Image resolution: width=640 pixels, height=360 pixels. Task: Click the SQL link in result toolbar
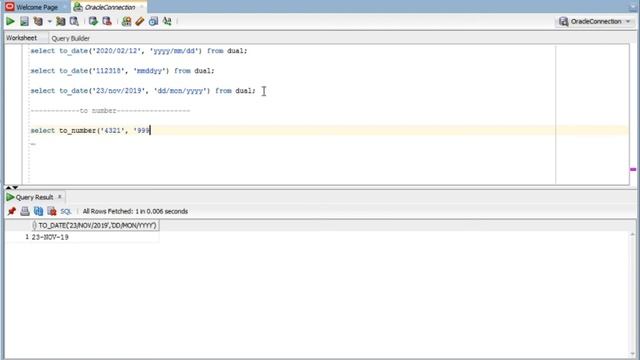pyautogui.click(x=66, y=211)
